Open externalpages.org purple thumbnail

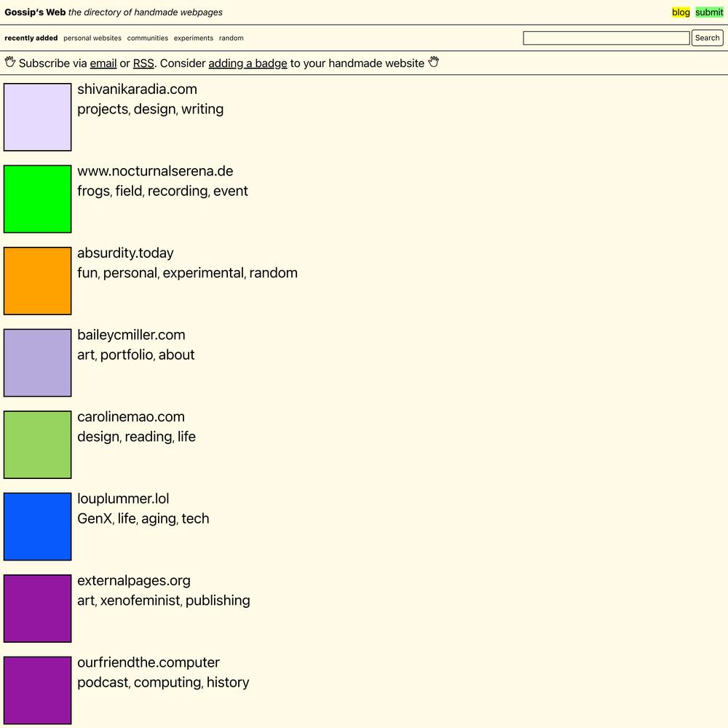[38, 609]
